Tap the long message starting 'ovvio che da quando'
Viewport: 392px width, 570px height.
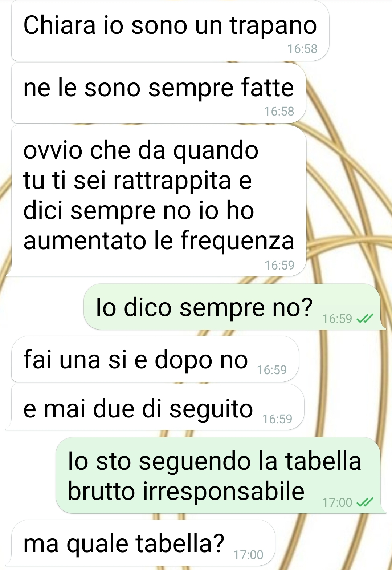[159, 201]
